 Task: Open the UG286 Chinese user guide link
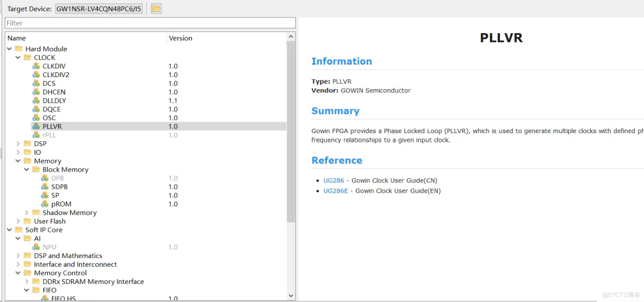pyautogui.click(x=333, y=180)
